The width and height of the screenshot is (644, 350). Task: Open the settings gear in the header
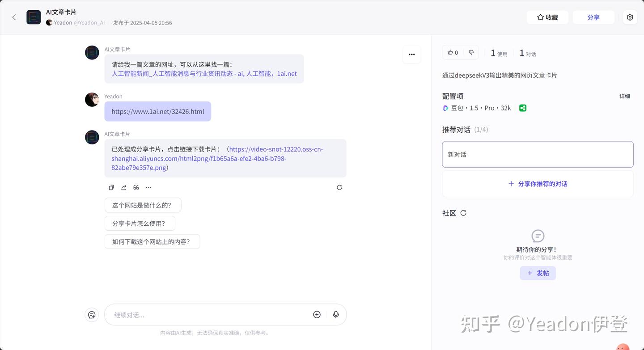(x=630, y=17)
